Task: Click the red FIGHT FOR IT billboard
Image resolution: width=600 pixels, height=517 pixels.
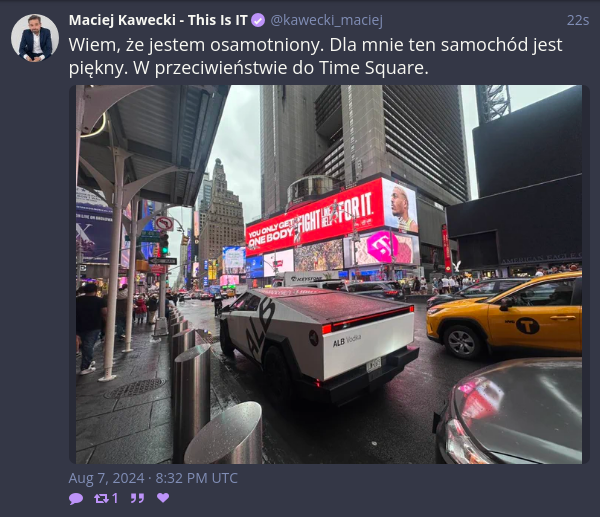Action: pyautogui.click(x=315, y=217)
